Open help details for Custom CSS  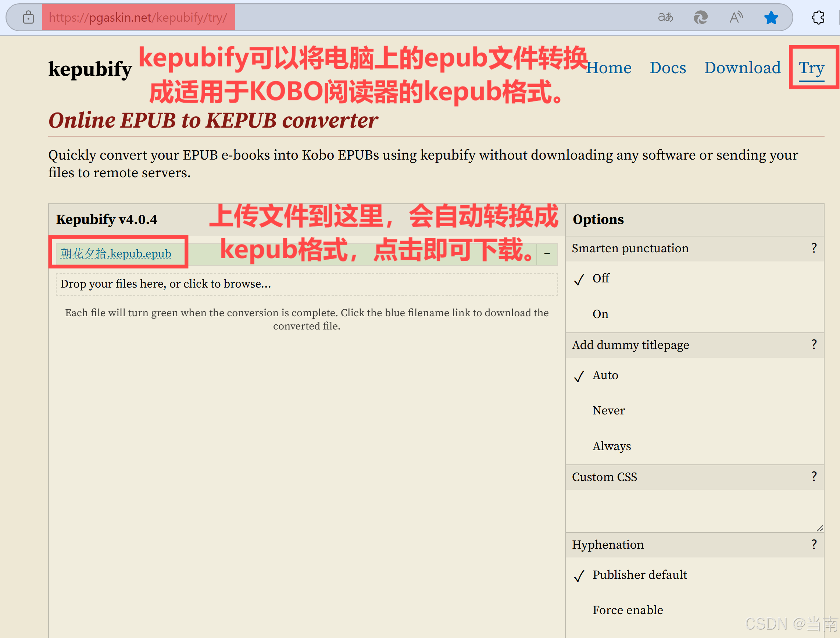814,476
